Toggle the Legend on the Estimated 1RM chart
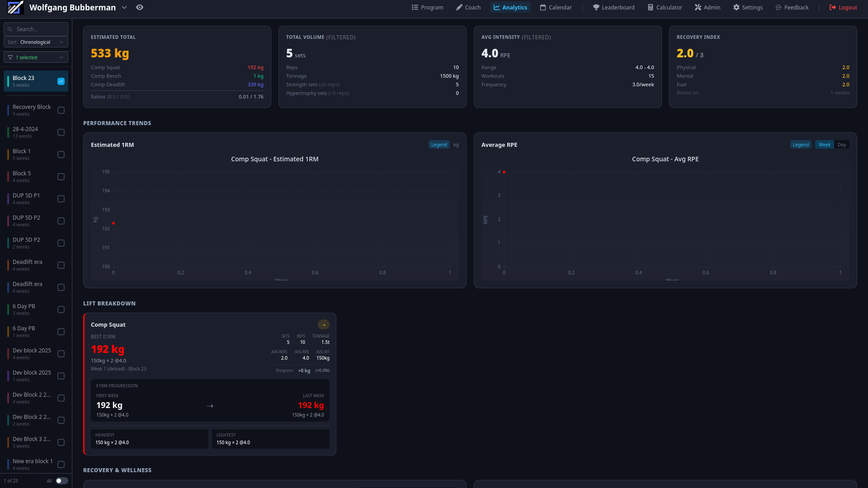 point(439,144)
